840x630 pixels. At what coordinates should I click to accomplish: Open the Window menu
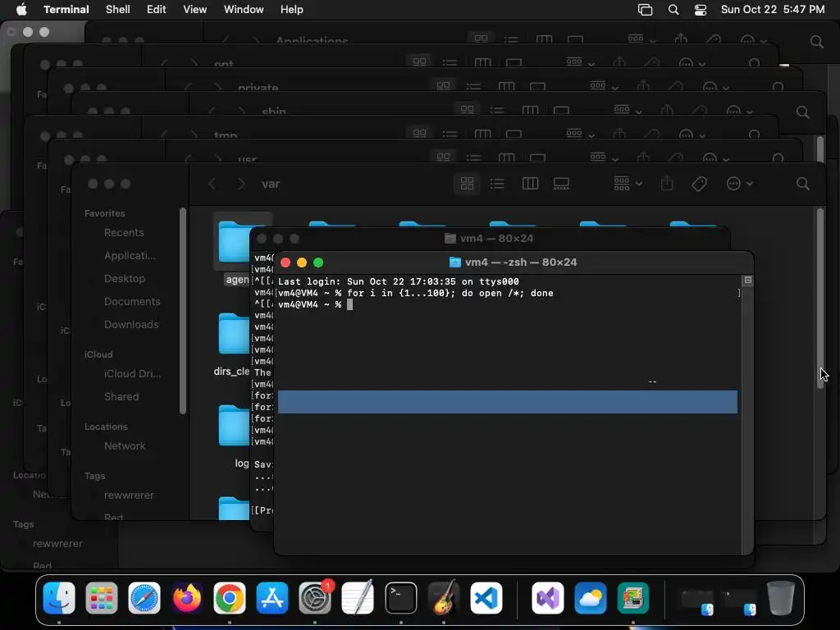(x=244, y=10)
